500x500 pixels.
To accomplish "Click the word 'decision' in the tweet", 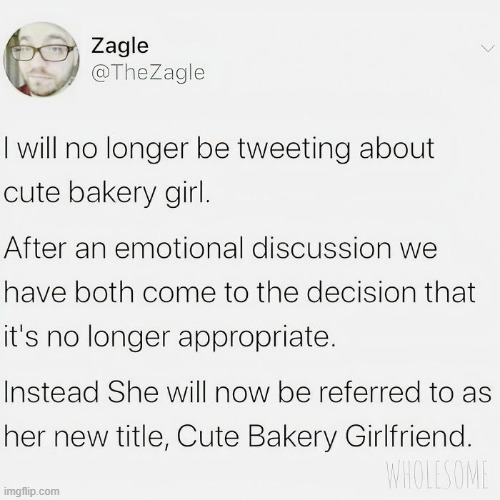I will coord(361,292).
